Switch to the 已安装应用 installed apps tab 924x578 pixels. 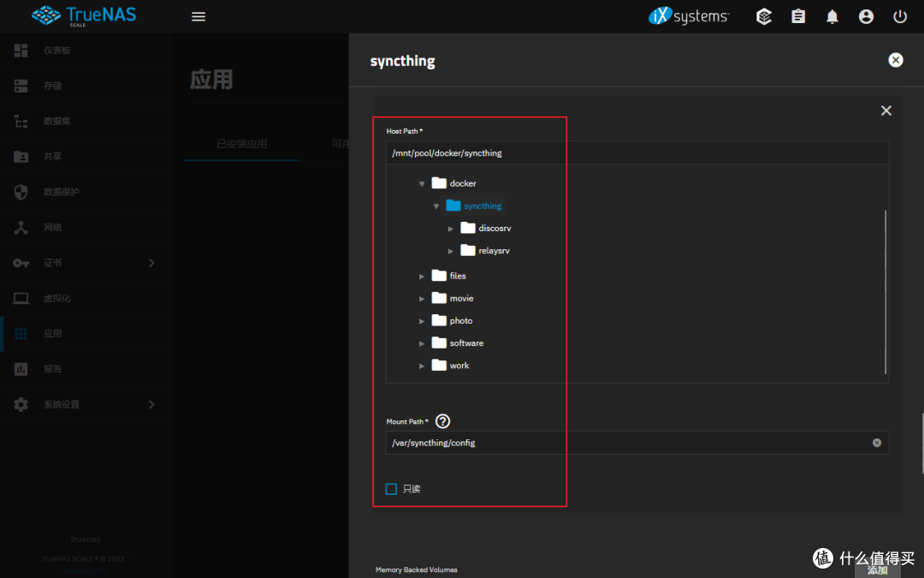pyautogui.click(x=241, y=144)
